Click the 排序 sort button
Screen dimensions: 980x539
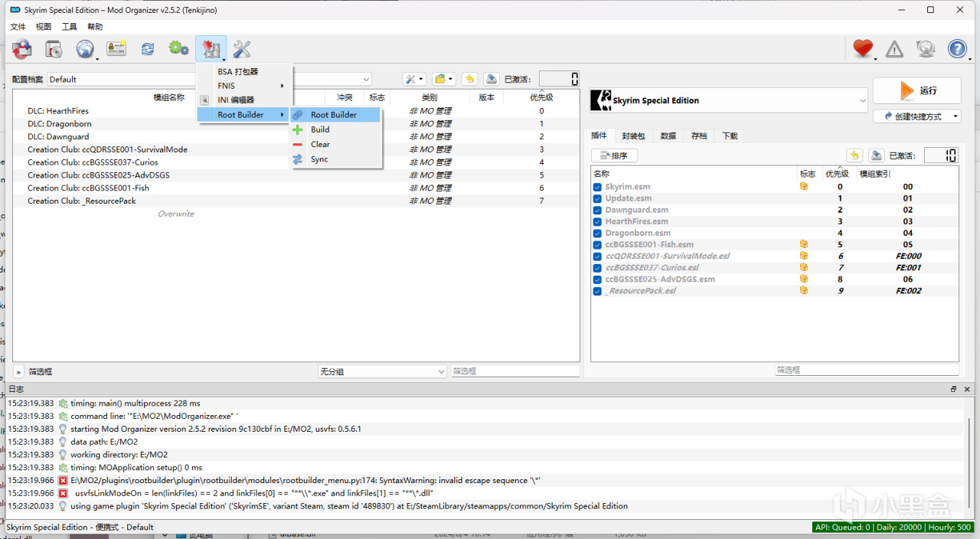tap(615, 155)
